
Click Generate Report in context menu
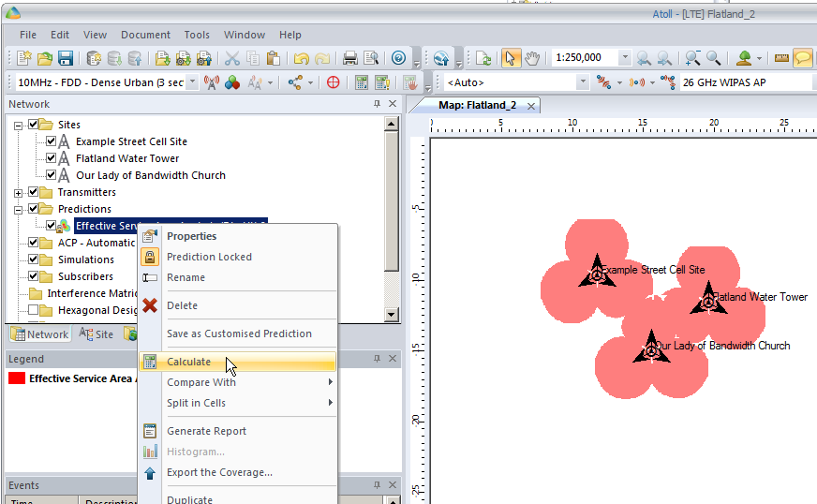pos(206,431)
